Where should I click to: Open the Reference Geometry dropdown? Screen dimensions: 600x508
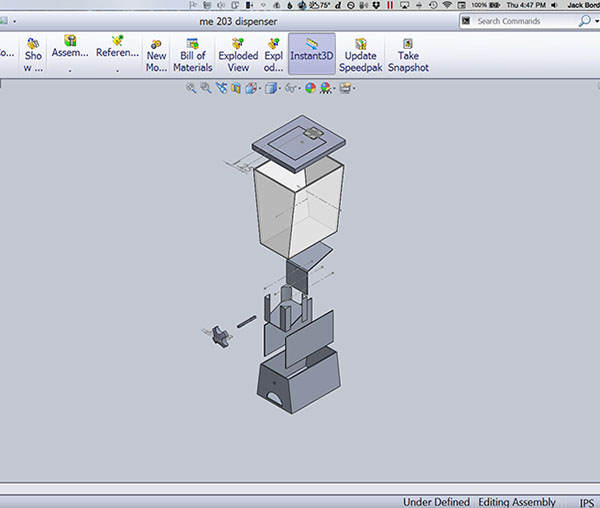117,54
